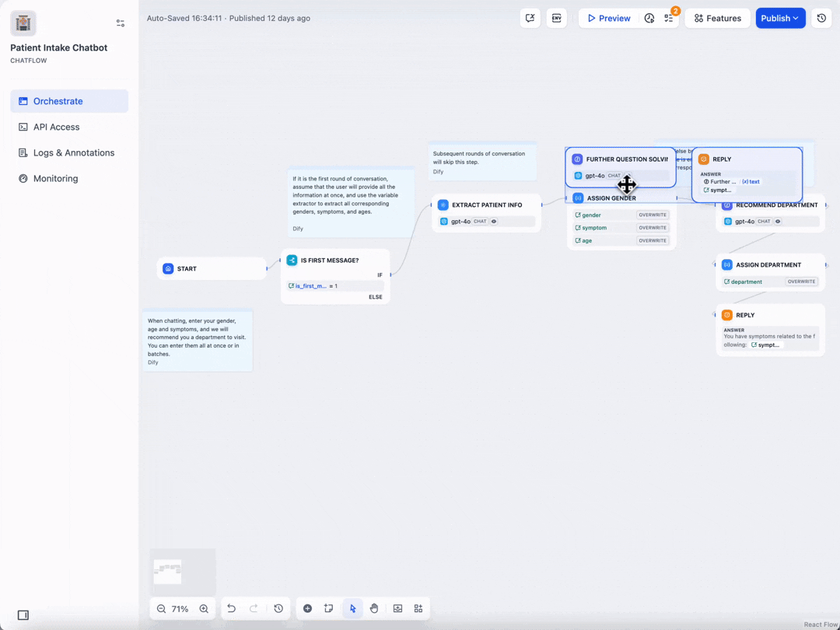Click the undo icon
840x630 pixels.
[231, 608]
